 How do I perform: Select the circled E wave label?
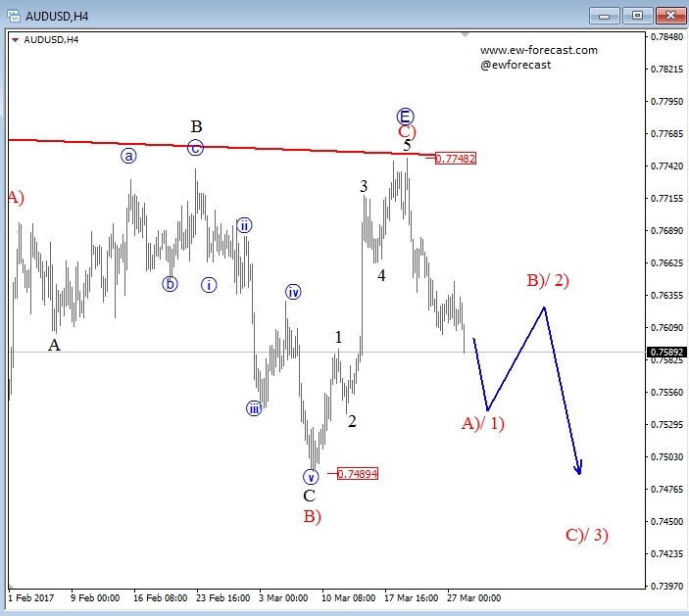[405, 117]
